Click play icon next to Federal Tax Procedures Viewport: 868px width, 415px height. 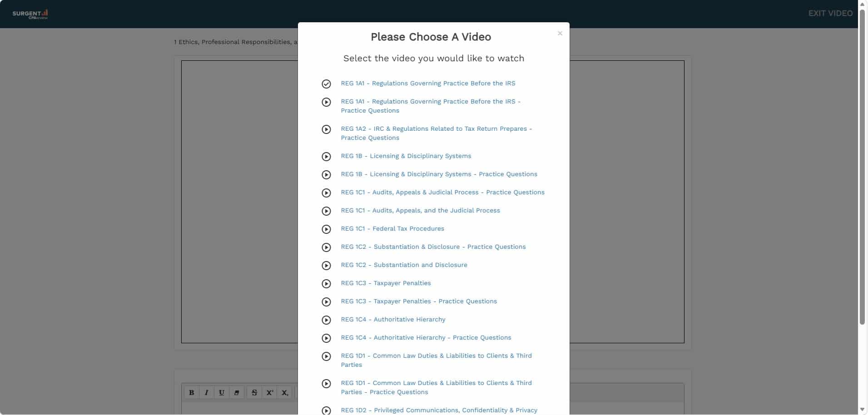pyautogui.click(x=326, y=229)
